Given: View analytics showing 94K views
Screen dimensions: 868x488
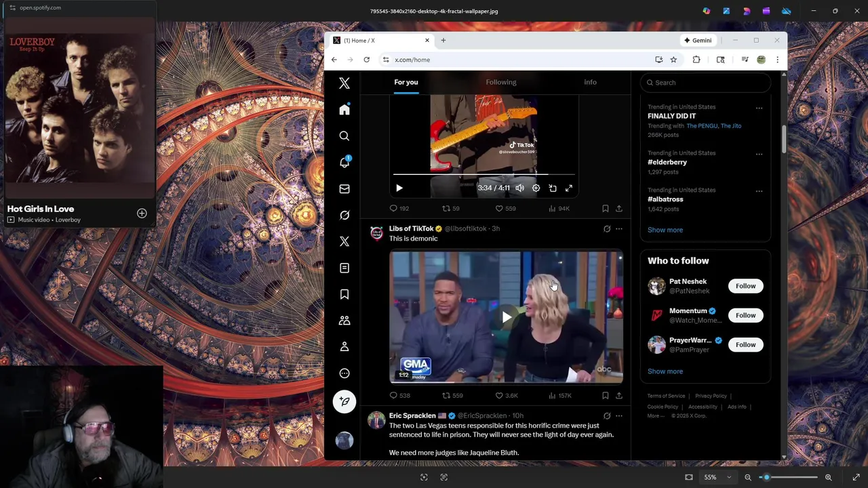Looking at the screenshot, I should pos(559,209).
